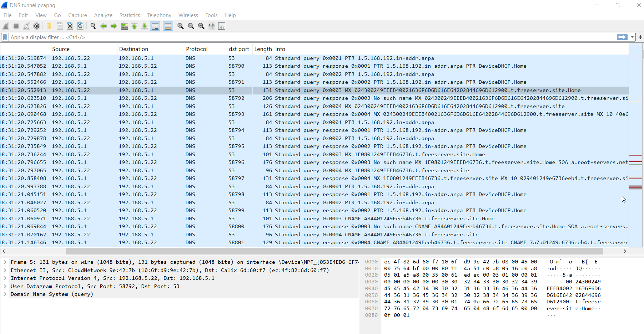Toggle packet colorizing rules button
Viewport: 644px width, 334px height.
168,26
